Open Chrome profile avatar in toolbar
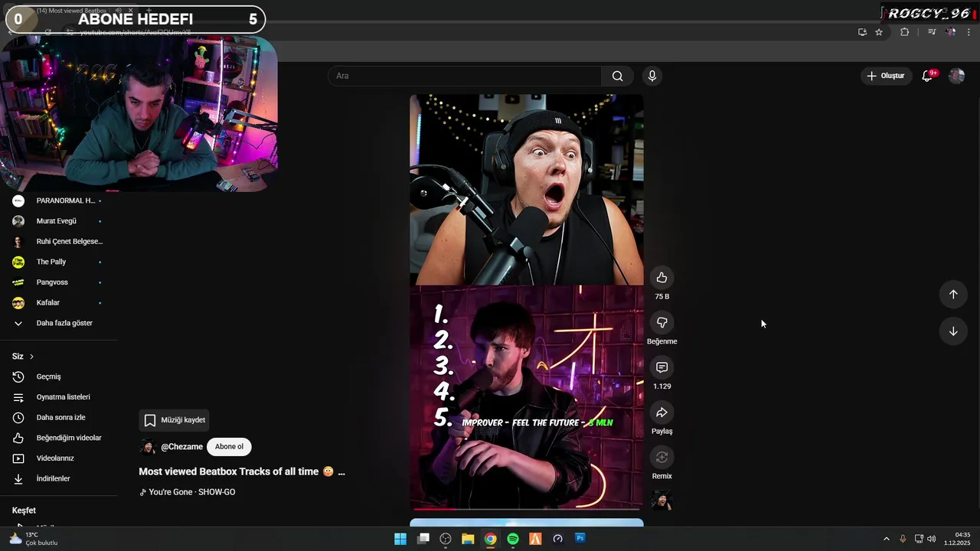This screenshot has height=551, width=980. (x=951, y=32)
